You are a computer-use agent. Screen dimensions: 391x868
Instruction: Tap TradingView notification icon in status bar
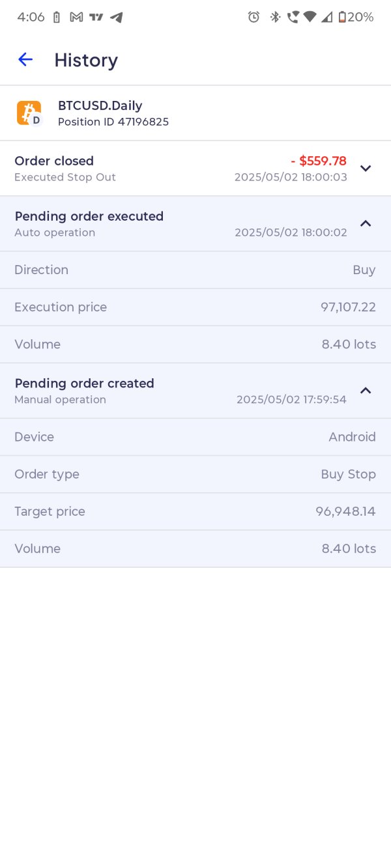point(96,18)
